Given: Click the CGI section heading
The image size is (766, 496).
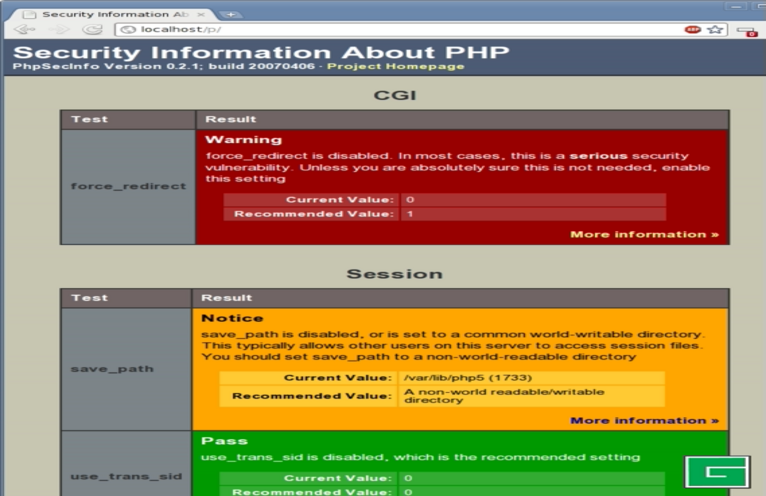Looking at the screenshot, I should (394, 96).
